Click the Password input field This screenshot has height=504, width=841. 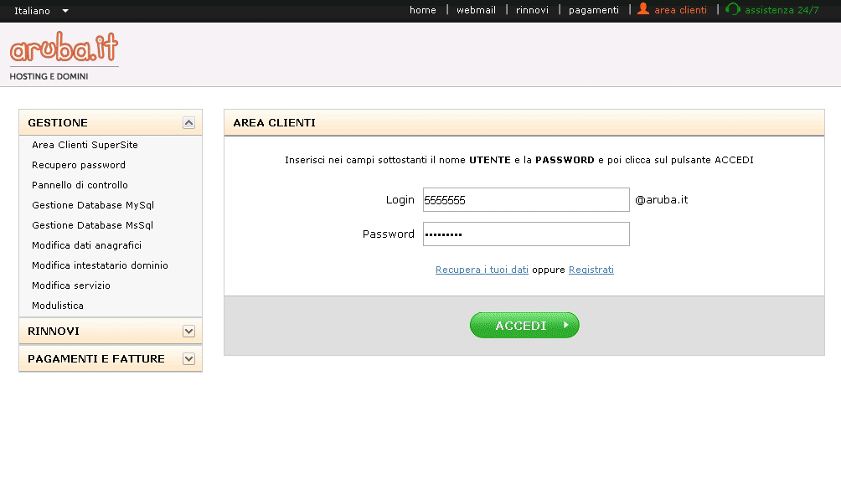(x=526, y=234)
